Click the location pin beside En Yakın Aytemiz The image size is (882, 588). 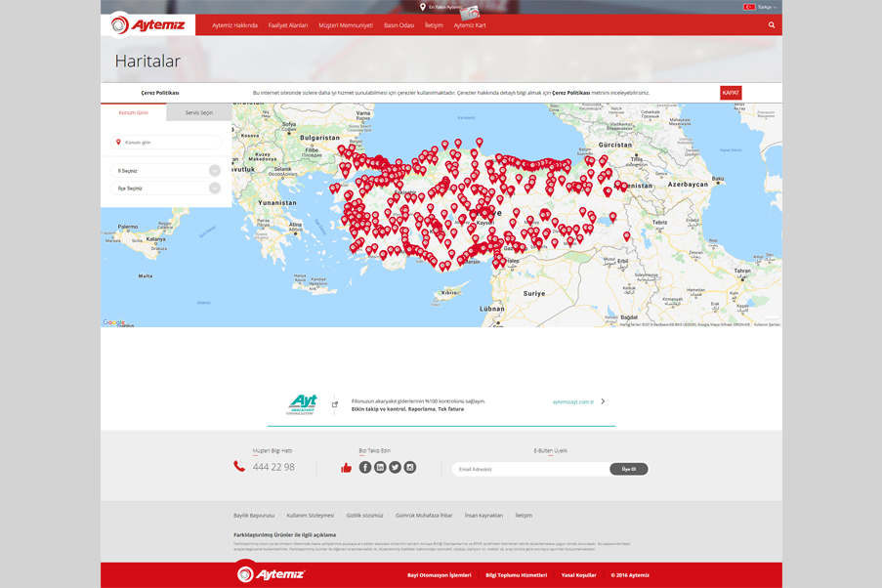click(422, 7)
